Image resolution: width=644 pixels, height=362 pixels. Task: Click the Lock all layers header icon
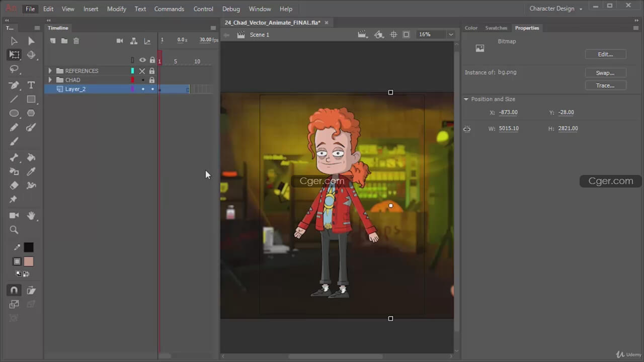(x=152, y=60)
